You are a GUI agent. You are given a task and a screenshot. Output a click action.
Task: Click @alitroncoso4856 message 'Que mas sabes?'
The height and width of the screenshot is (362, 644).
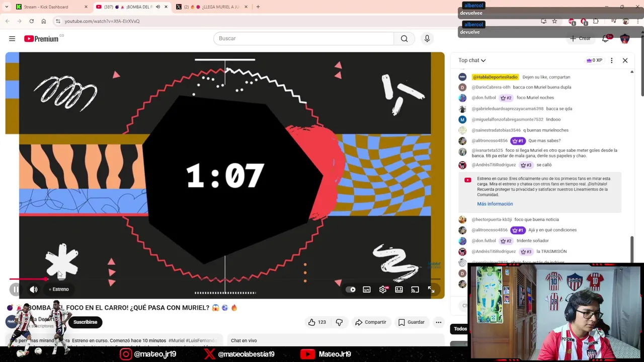coord(544,141)
